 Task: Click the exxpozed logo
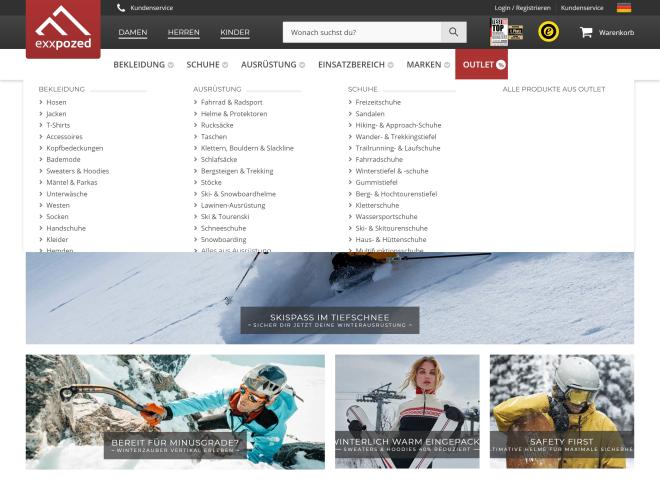pyautogui.click(x=63, y=29)
